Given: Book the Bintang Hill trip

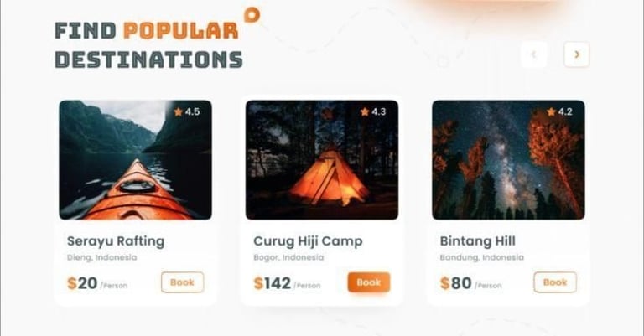Looking at the screenshot, I should [555, 282].
